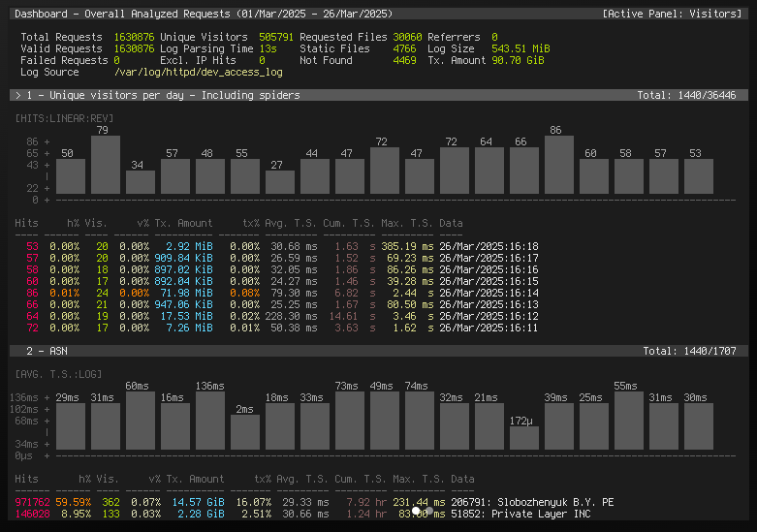Click the ASN chart bar labeled 2ms
Image resolution: width=757 pixels, height=532 pixels.
click(245, 432)
